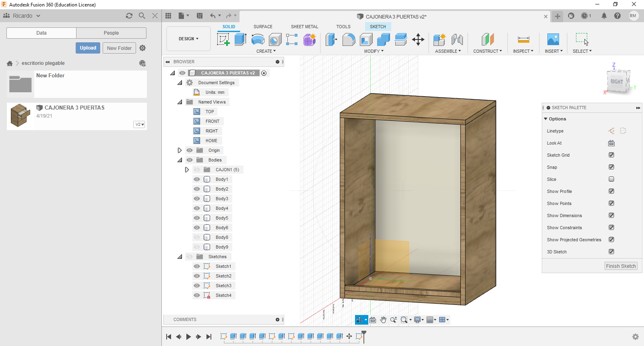
Task: Hide Body3 using its eye icon
Action: 197,199
